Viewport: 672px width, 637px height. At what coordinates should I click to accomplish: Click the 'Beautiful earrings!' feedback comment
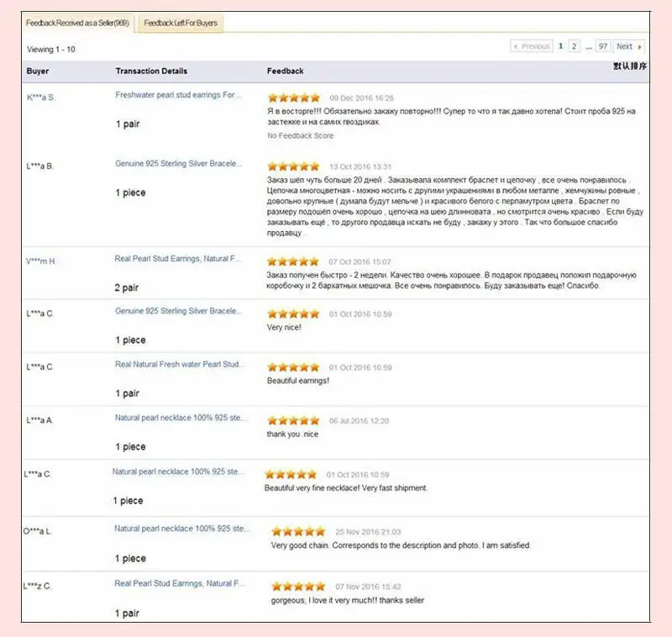tap(298, 381)
